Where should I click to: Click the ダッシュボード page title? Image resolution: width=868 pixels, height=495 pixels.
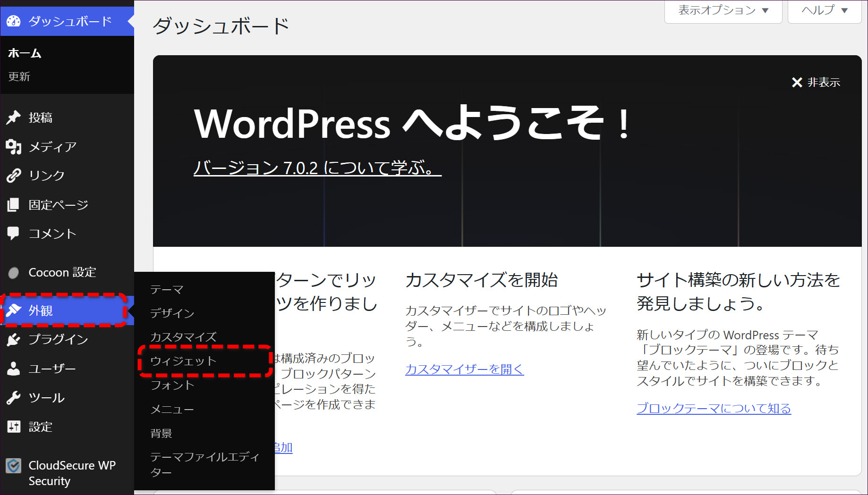221,26
